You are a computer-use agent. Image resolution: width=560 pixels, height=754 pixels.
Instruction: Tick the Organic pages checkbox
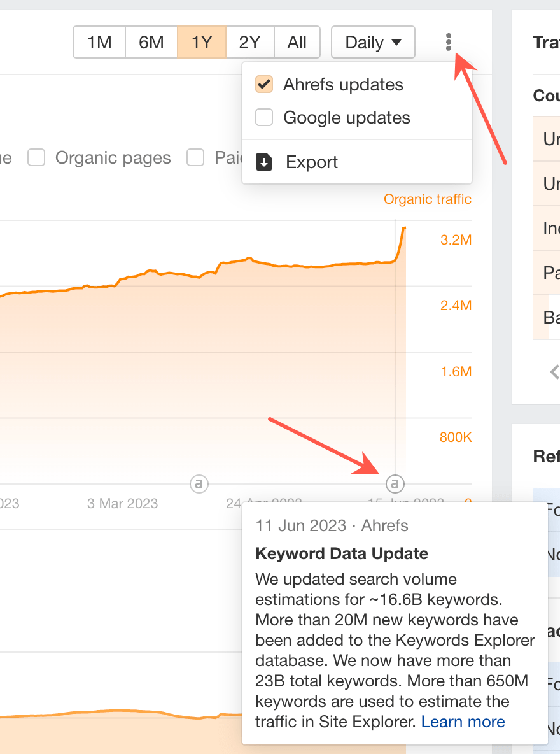pyautogui.click(x=36, y=158)
